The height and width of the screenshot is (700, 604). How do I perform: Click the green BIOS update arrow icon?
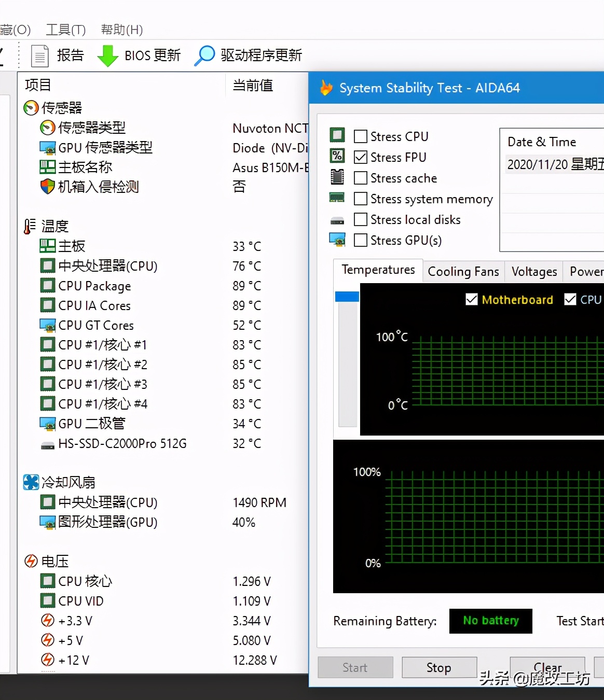[x=107, y=55]
